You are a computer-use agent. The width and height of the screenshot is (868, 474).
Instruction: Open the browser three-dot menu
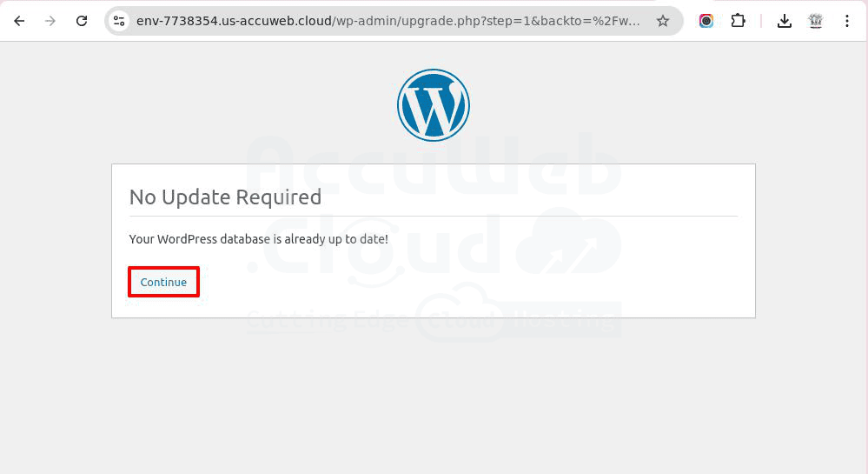click(x=846, y=21)
